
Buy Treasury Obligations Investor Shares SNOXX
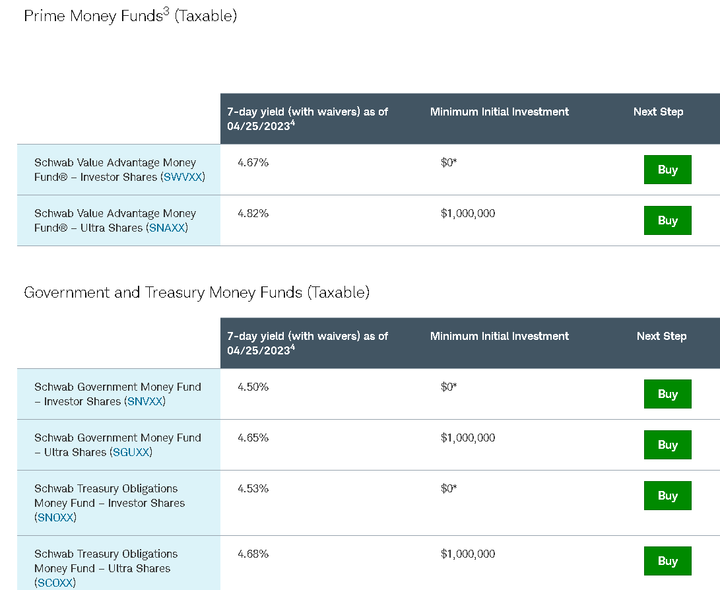tap(667, 495)
